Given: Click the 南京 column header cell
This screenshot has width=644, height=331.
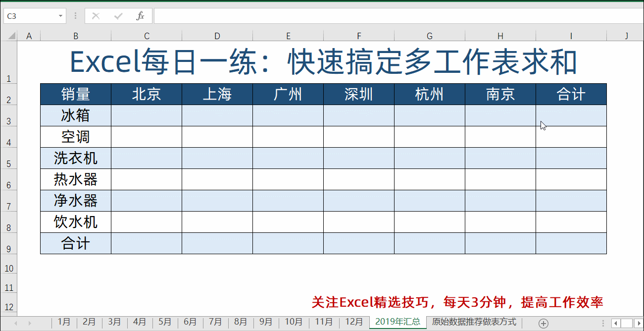Looking at the screenshot, I should (x=500, y=94).
